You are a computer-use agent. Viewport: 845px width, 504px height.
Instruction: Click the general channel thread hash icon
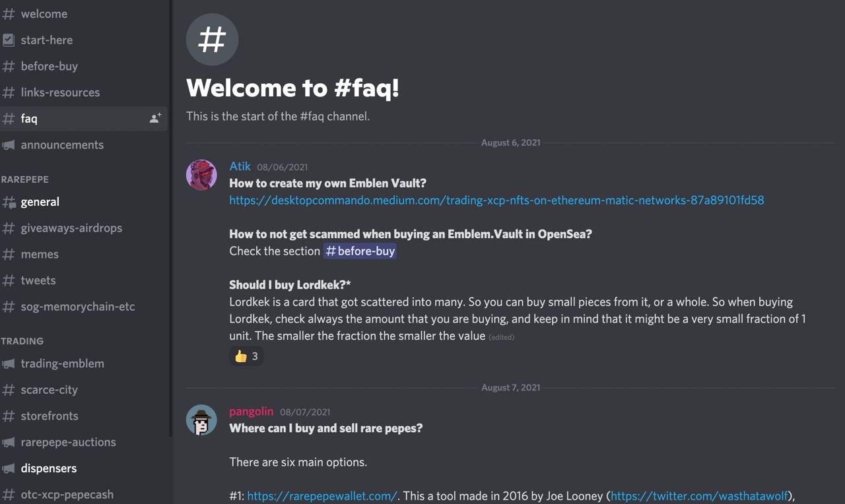[x=9, y=202]
